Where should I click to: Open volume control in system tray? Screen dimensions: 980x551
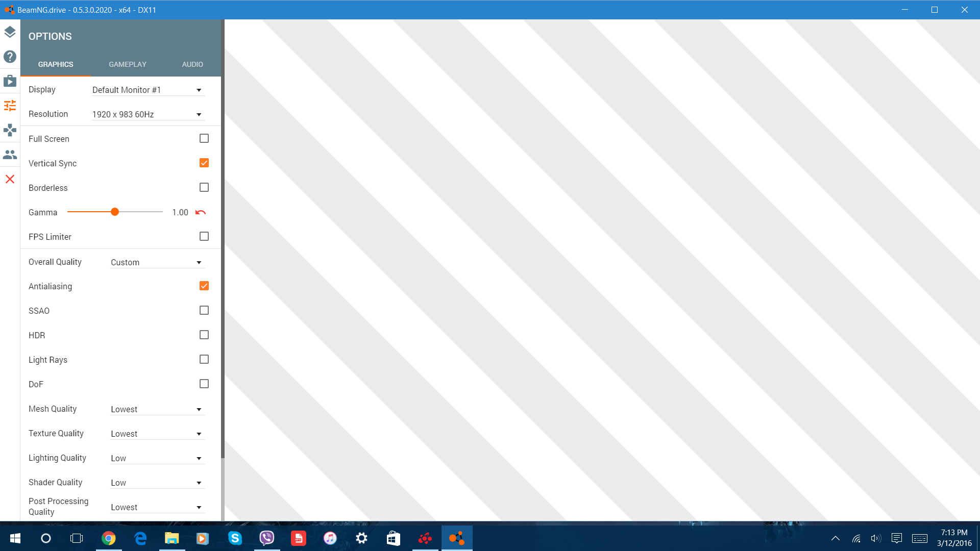tap(876, 538)
